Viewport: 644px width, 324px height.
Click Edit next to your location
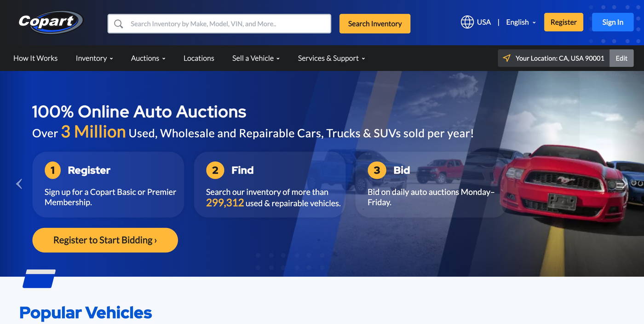point(621,58)
